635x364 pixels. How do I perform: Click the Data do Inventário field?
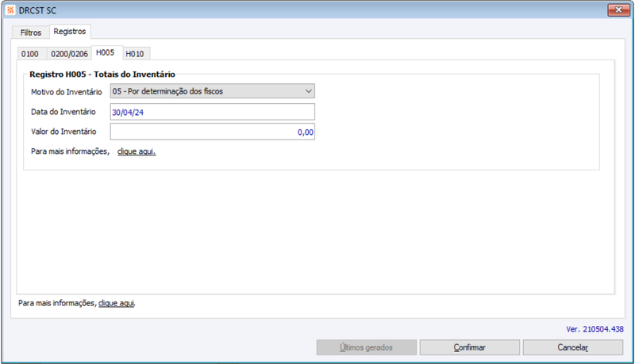click(x=212, y=112)
